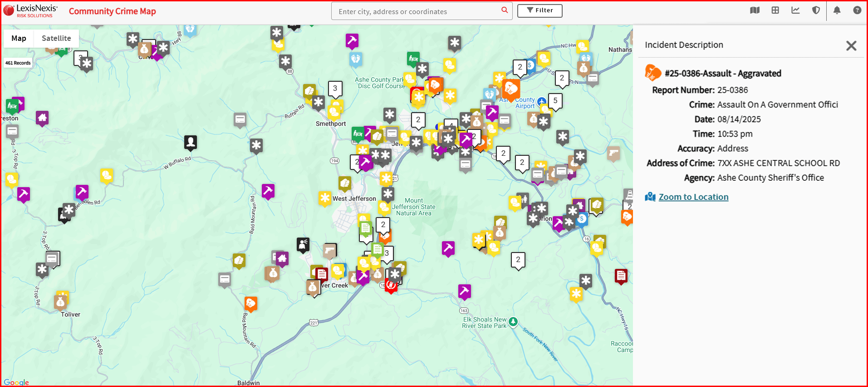The height and width of the screenshot is (387, 868).
Task: Click the shield icon in the header
Action: click(x=816, y=10)
